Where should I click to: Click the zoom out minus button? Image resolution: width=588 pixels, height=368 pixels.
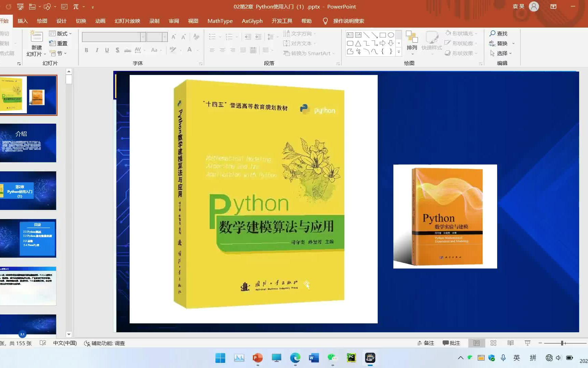pyautogui.click(x=540, y=343)
